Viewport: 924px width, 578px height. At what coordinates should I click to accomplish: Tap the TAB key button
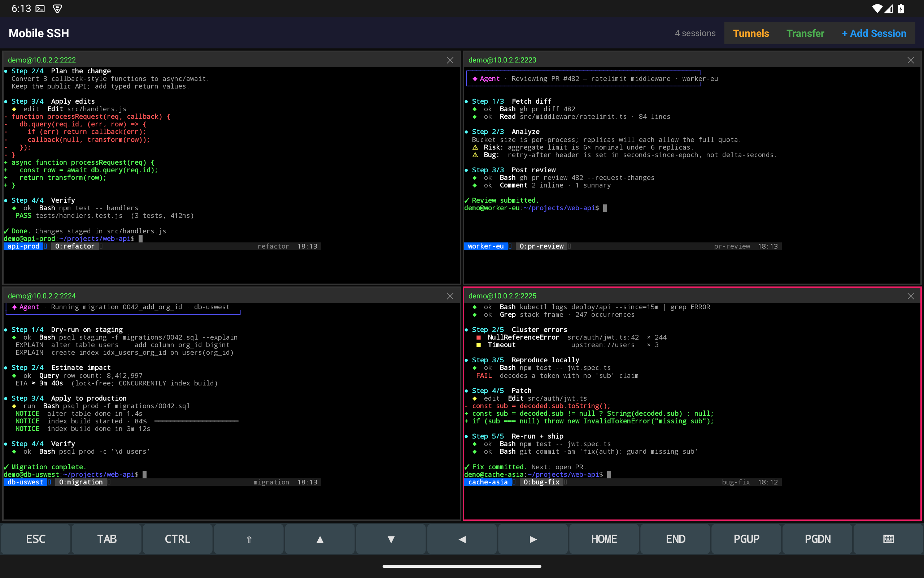coord(106,539)
